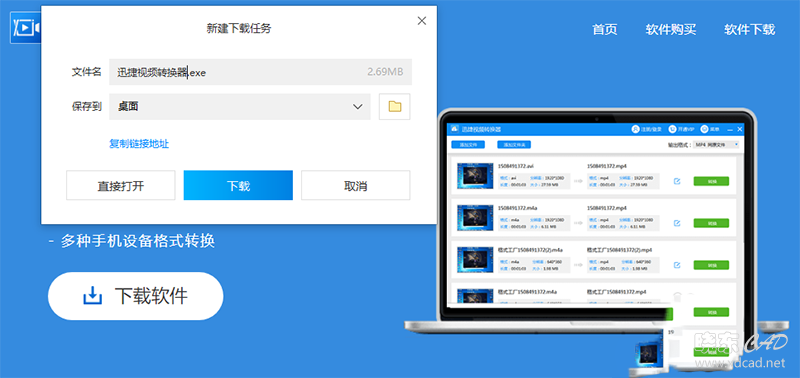Open the folder browse icon beside 保存到

394,107
